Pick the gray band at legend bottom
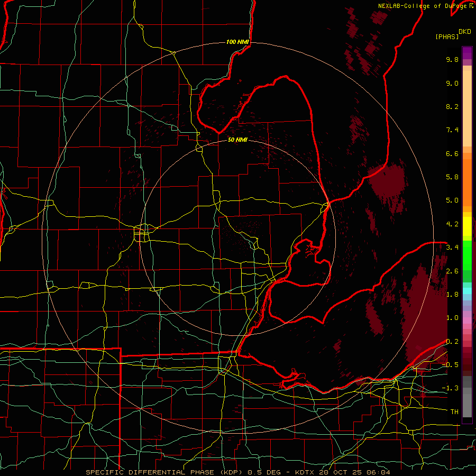The height and width of the screenshot is (476, 476). [467, 404]
